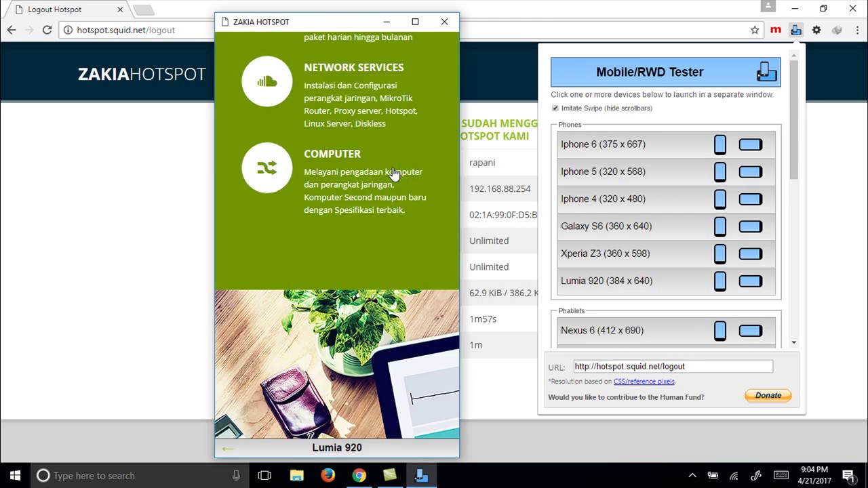The image size is (868, 488).
Task: Click the Computer shuffle icon
Action: pyautogui.click(x=267, y=167)
